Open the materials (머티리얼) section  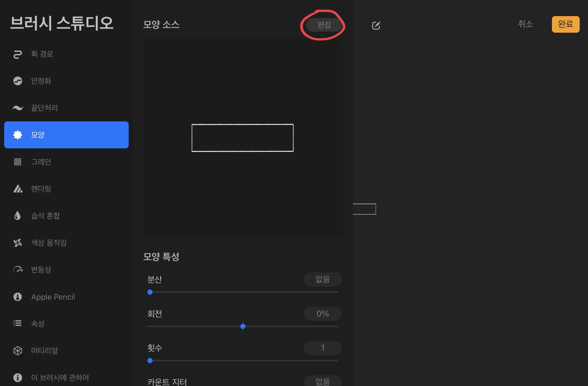pyautogui.click(x=44, y=350)
